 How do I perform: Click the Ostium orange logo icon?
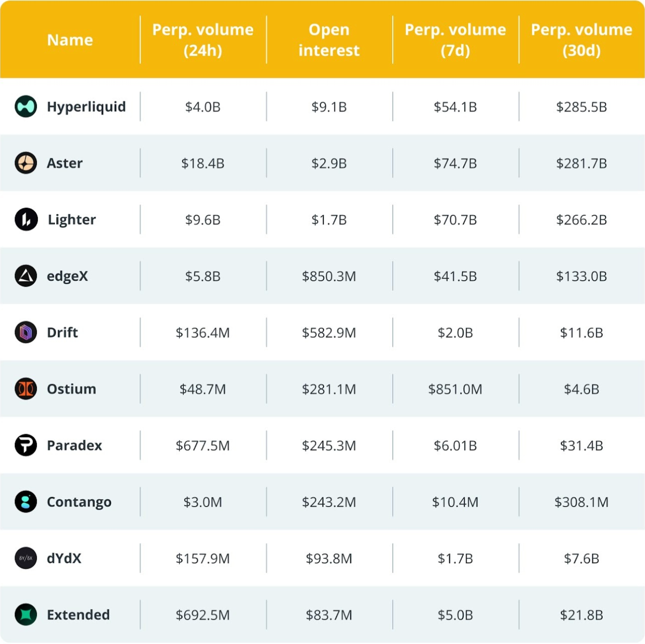pyautogui.click(x=26, y=389)
